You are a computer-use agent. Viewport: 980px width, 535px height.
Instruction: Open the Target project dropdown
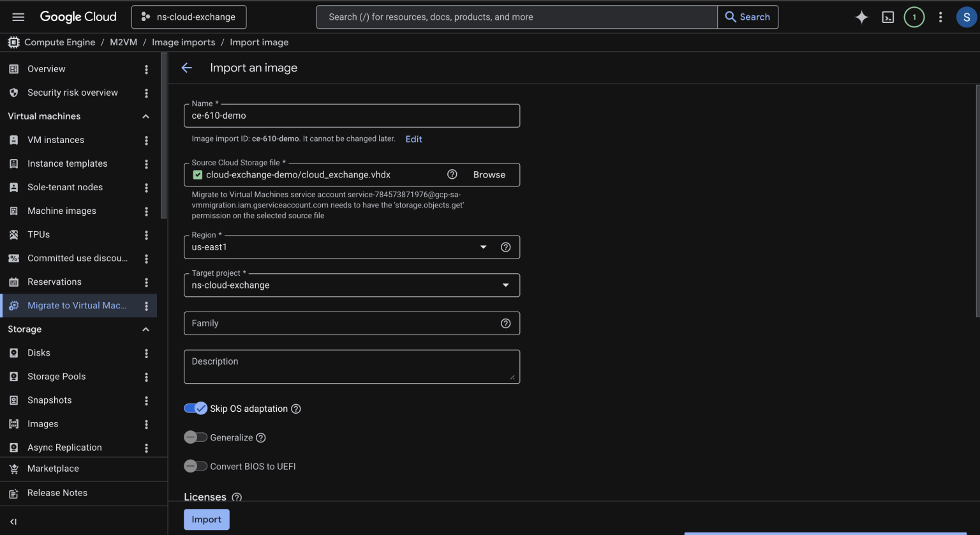tap(352, 285)
